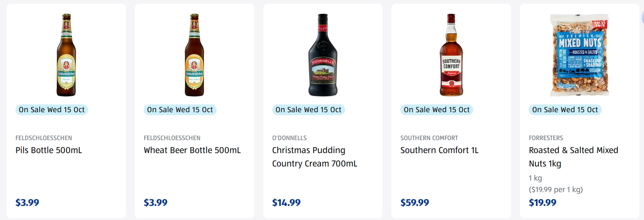Click the $3.99 price on Wheat Beer

[x=156, y=203]
